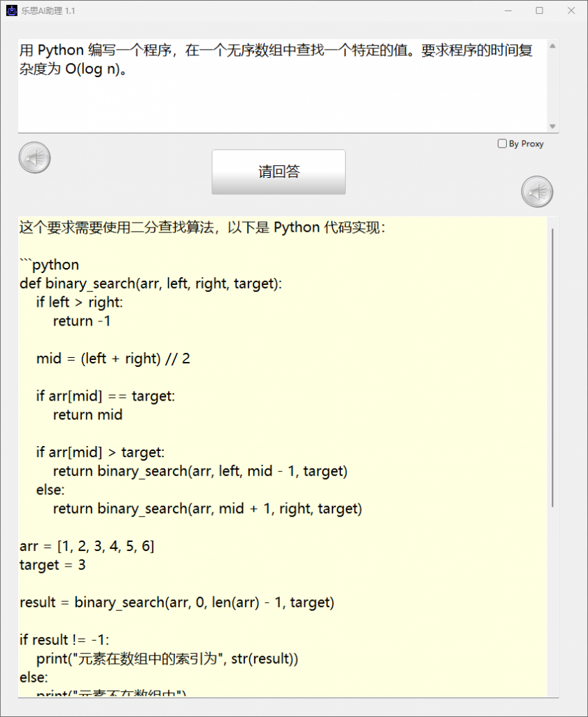Click the 乐思AI助理 1.1 title bar text
The width and height of the screenshot is (588, 717).
pyautogui.click(x=49, y=11)
